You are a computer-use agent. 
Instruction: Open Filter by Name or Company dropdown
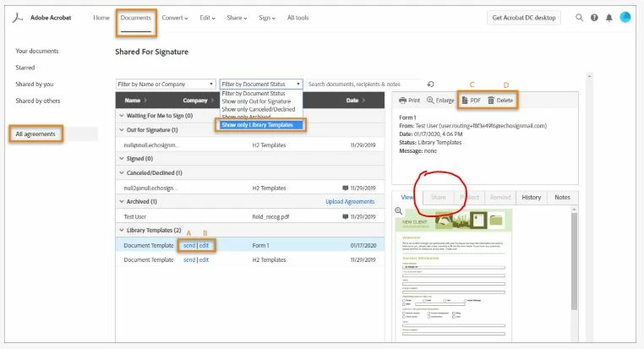pyautogui.click(x=166, y=85)
